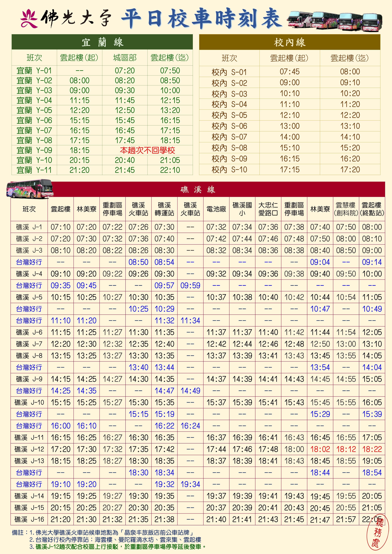
Task: Click blue 14:49 台灣好行 time
Action: click(x=190, y=391)
